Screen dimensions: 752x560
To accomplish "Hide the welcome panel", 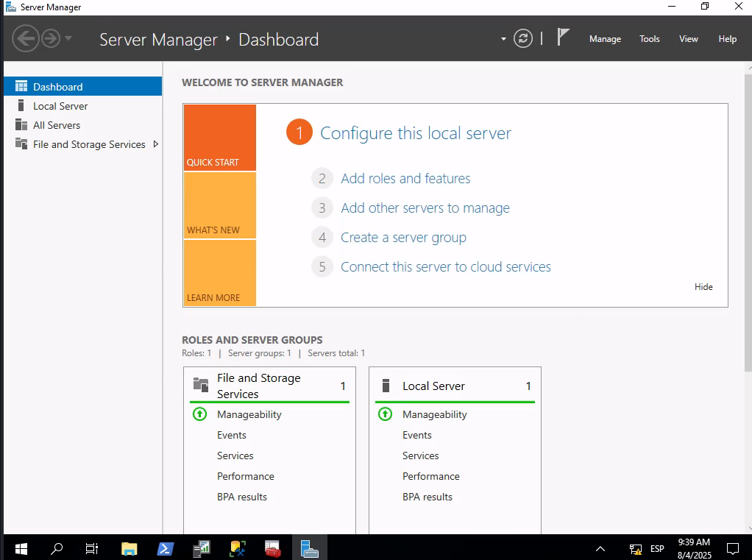I will coord(703,287).
